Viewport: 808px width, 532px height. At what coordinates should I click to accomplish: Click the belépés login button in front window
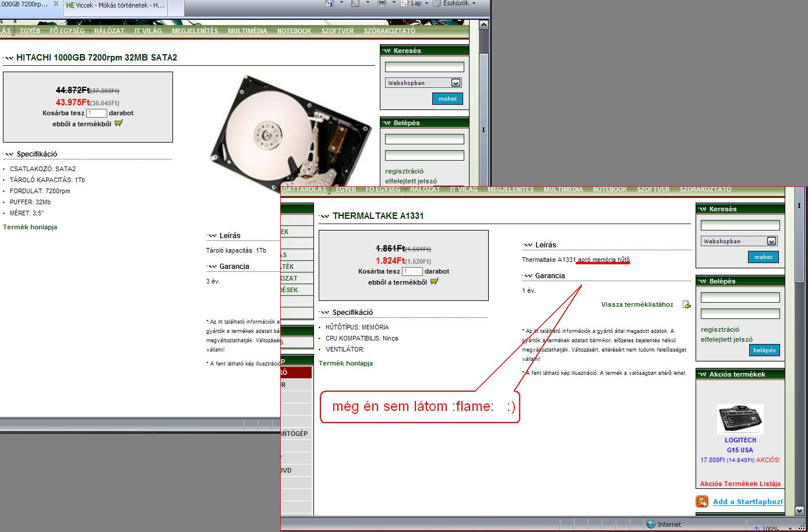(x=764, y=350)
